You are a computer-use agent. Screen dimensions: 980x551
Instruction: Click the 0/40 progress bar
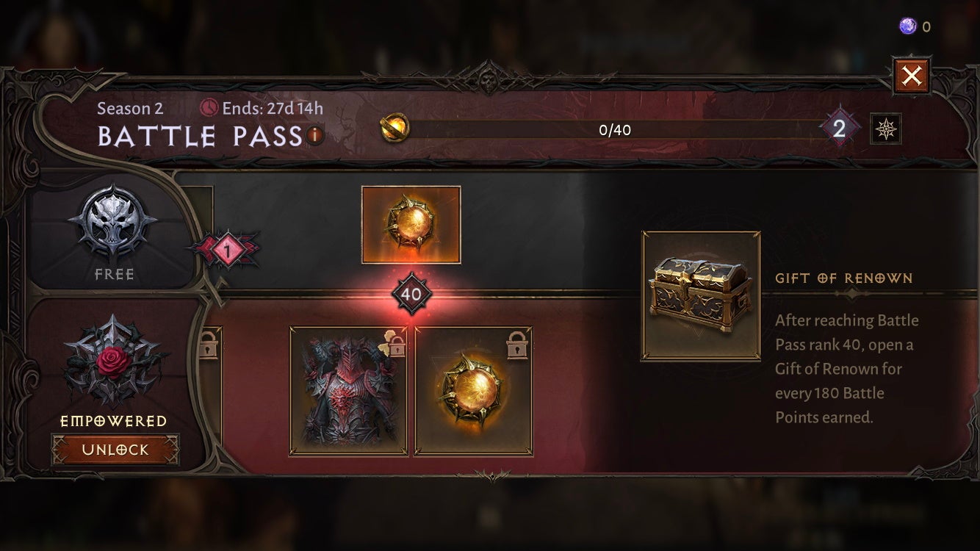(x=614, y=130)
